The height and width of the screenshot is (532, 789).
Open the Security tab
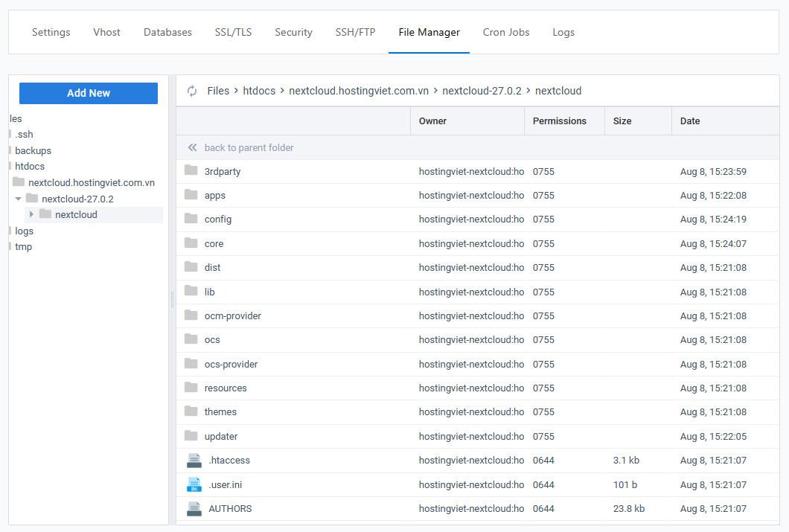tap(293, 32)
